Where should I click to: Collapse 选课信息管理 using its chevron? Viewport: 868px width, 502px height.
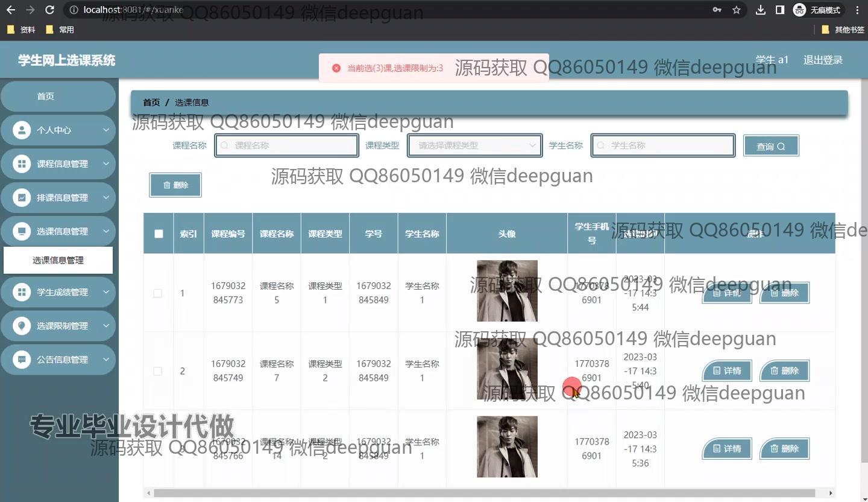click(x=105, y=231)
